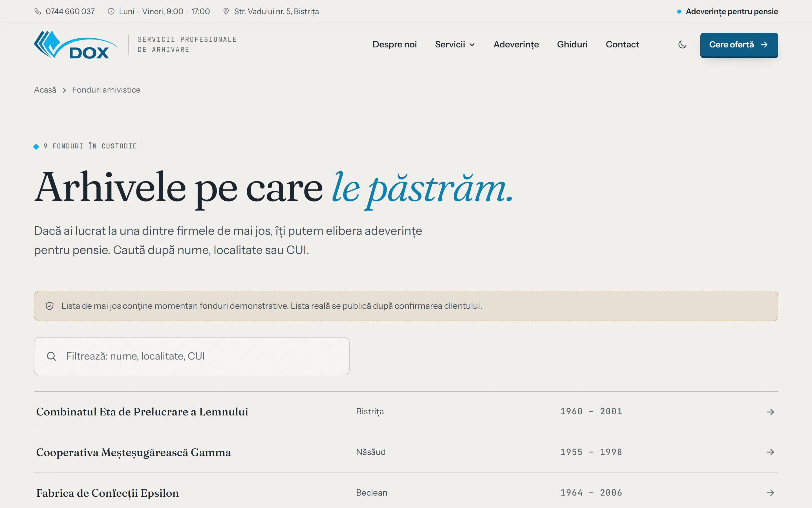Click the Beclean locality cell
The height and width of the screenshot is (508, 812).
(x=371, y=492)
